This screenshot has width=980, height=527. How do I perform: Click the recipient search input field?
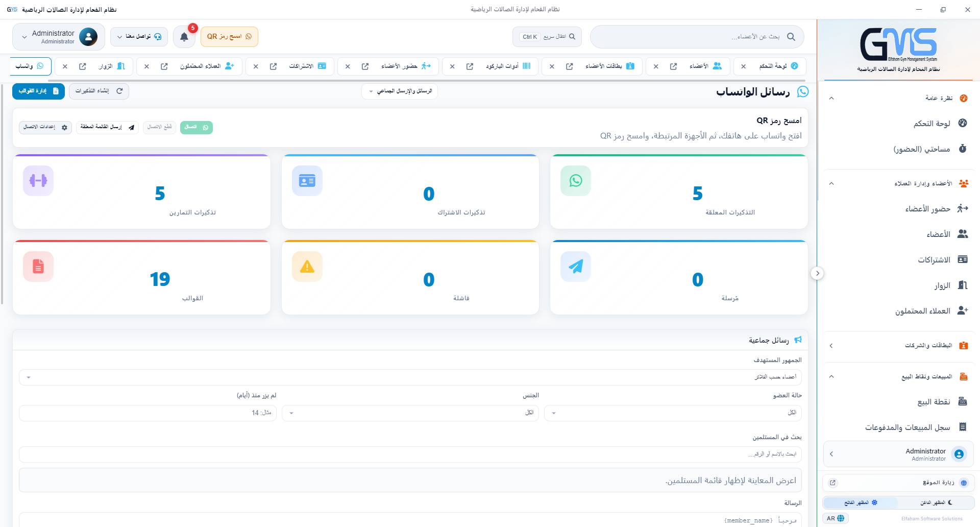point(410,454)
